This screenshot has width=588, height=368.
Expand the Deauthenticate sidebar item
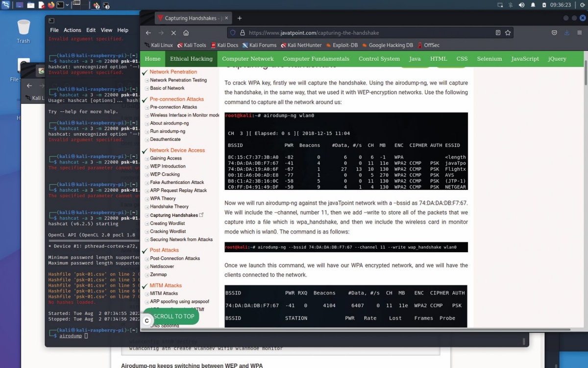coord(165,139)
